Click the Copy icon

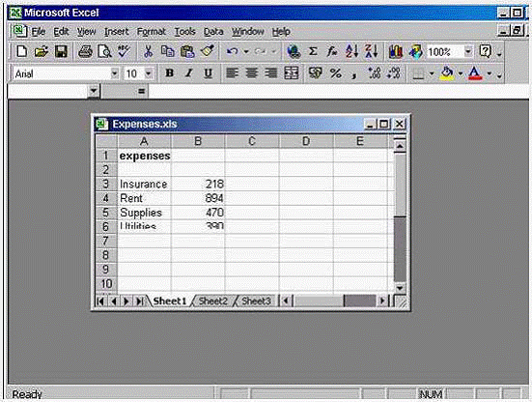168,51
